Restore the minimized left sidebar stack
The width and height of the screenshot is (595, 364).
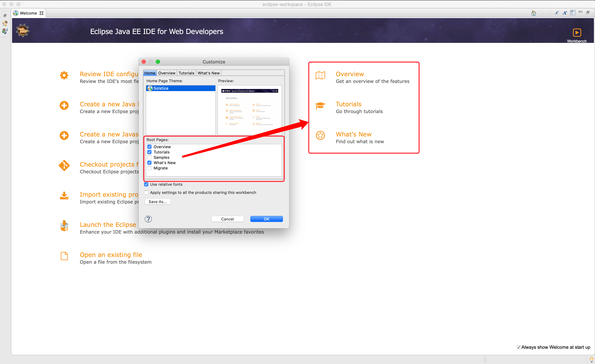pyautogui.click(x=5, y=16)
